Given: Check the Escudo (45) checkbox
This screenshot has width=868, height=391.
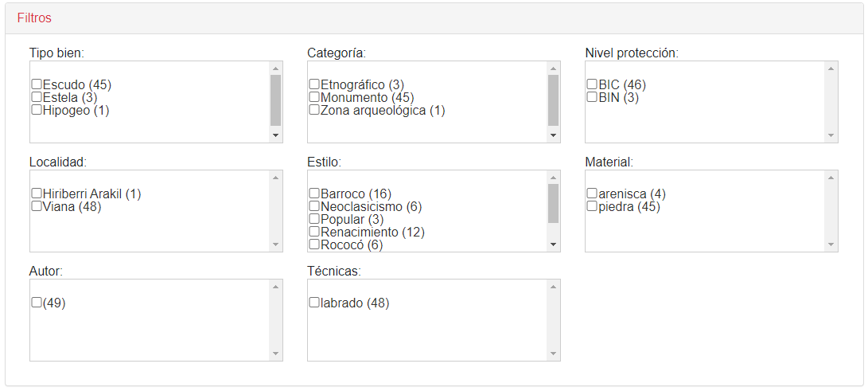Looking at the screenshot, I should coord(37,84).
